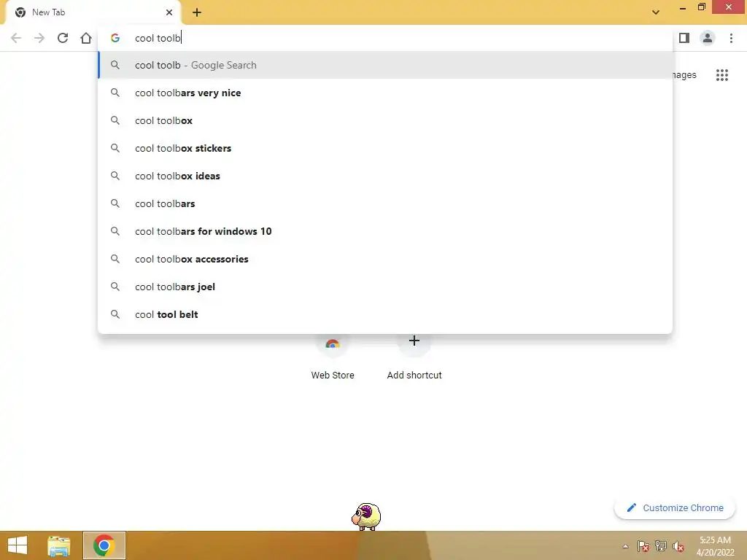Click the browser forward arrow
This screenshot has height=560, width=747.
(x=39, y=38)
